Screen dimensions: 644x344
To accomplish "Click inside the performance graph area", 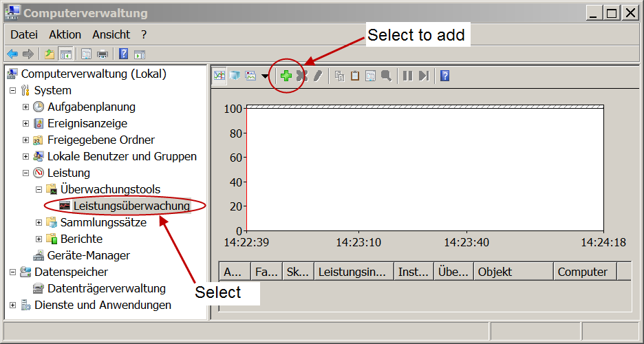I will 425,169.
